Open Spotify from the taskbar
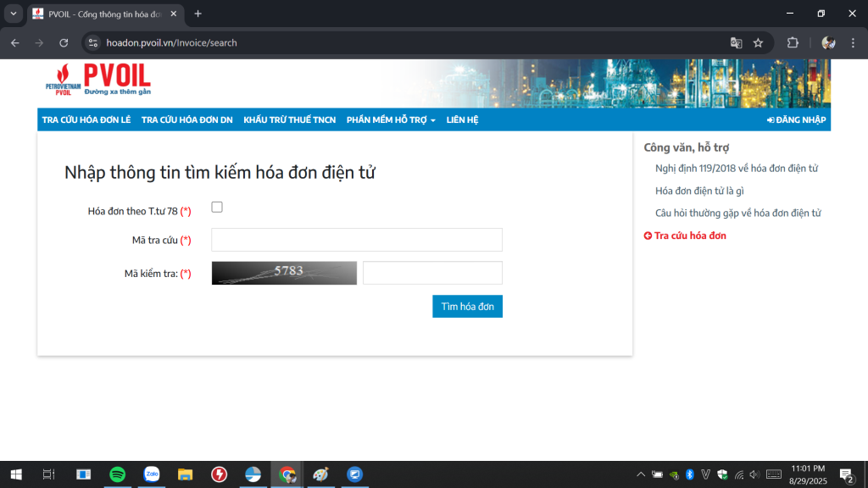Image resolution: width=868 pixels, height=488 pixels. pos(117,474)
